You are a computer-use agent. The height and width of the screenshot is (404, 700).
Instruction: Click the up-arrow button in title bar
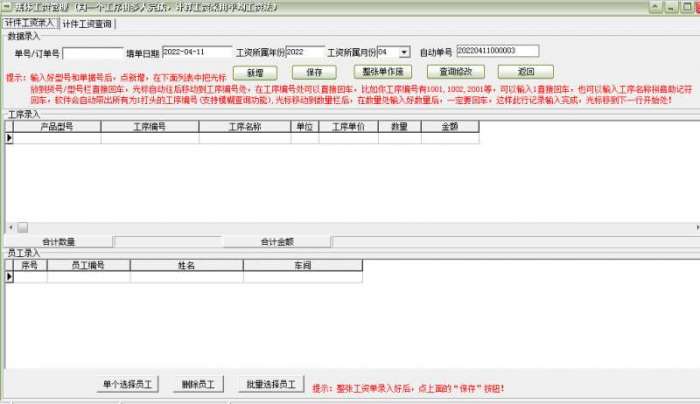(x=655, y=7)
